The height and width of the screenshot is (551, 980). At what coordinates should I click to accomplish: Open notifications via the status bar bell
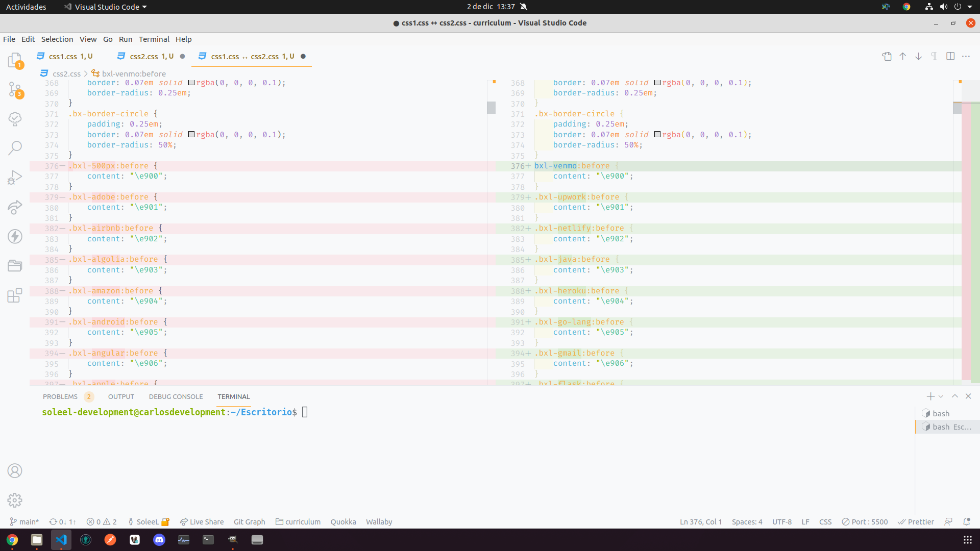[967, 521]
